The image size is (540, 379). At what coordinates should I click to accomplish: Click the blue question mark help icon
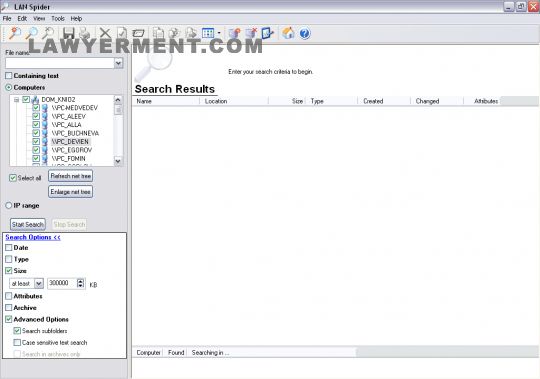point(305,33)
